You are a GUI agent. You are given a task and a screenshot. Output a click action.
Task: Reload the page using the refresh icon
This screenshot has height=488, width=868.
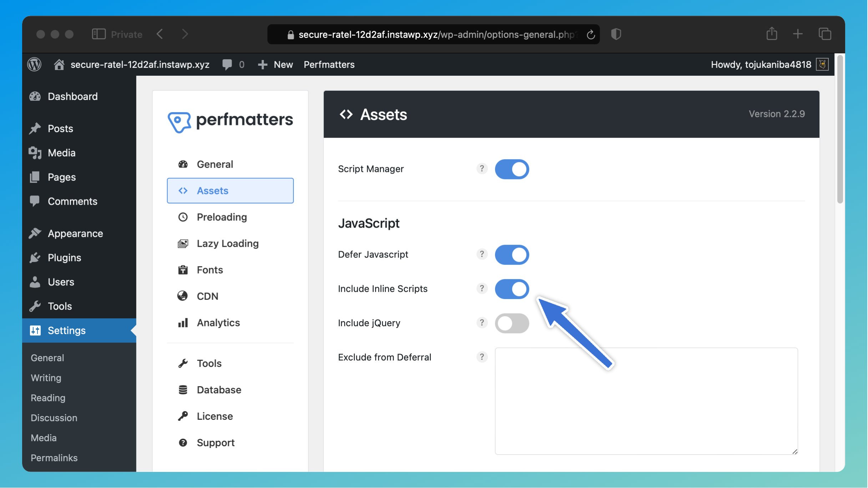pyautogui.click(x=591, y=34)
